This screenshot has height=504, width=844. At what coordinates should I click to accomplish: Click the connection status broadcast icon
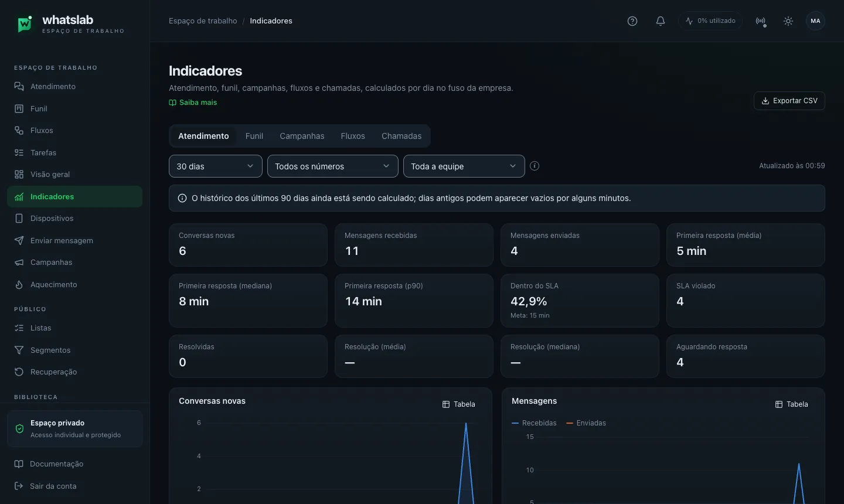point(761,21)
